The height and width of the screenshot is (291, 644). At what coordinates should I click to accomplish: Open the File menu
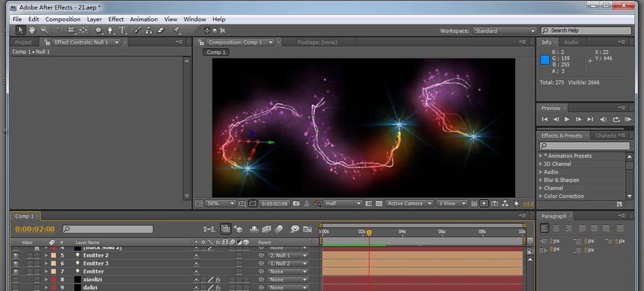17,20
